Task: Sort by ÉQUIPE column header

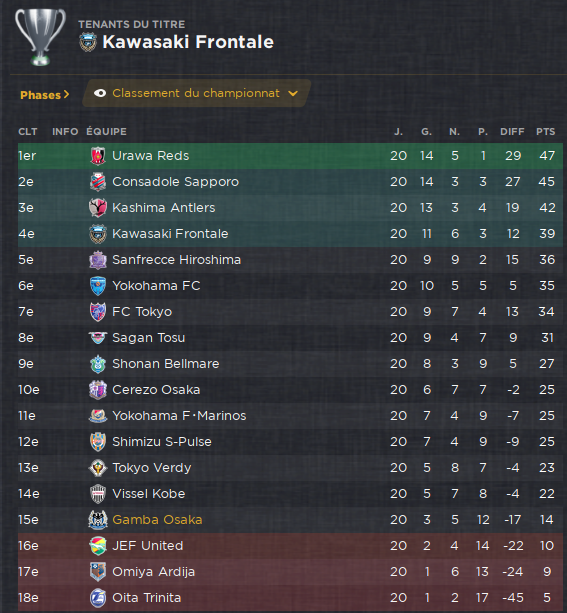Action: (106, 132)
